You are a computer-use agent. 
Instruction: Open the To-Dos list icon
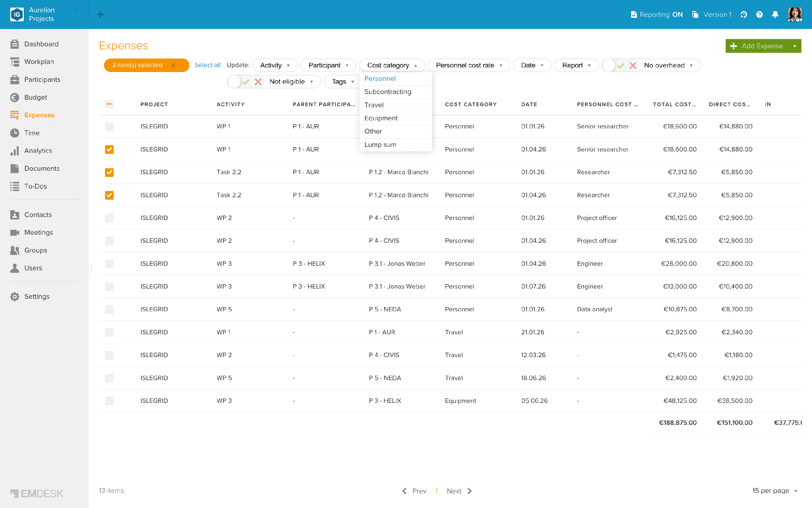click(x=14, y=186)
